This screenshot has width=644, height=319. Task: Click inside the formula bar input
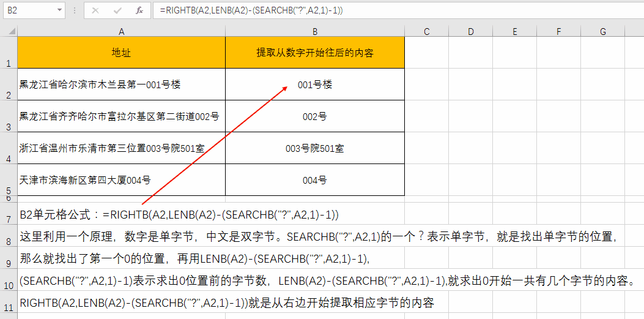[x=398, y=10]
